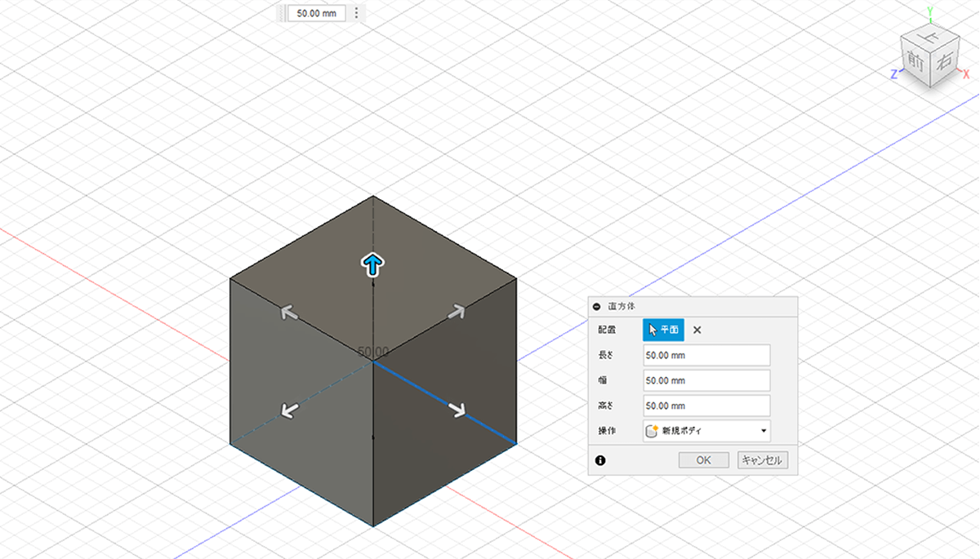Select the 上 face of the ViewCube

click(x=928, y=37)
